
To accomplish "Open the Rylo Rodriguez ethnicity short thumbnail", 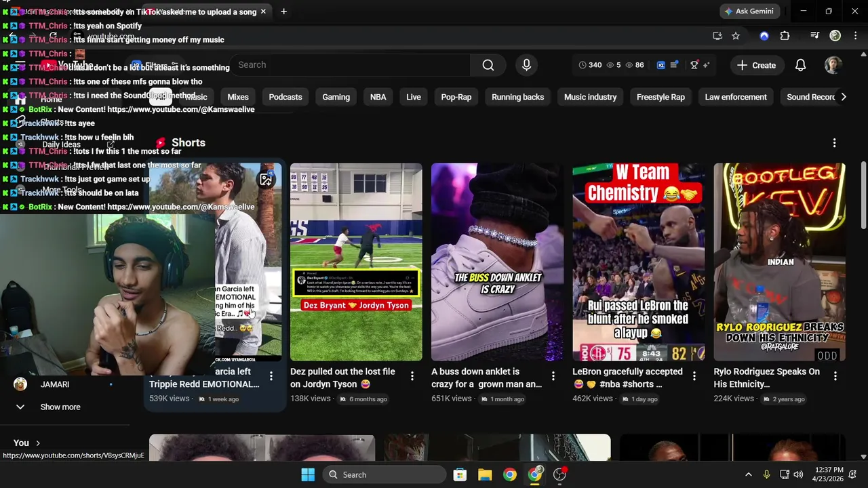I will coord(779,262).
